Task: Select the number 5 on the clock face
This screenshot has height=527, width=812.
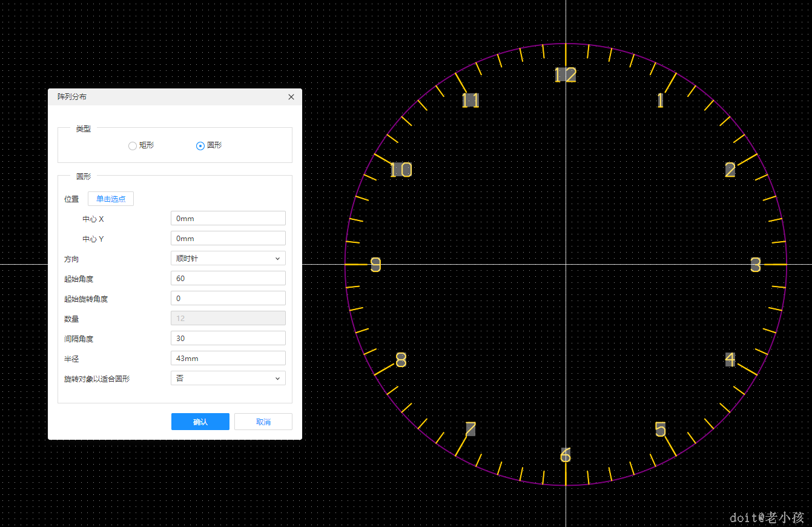Action: point(660,429)
